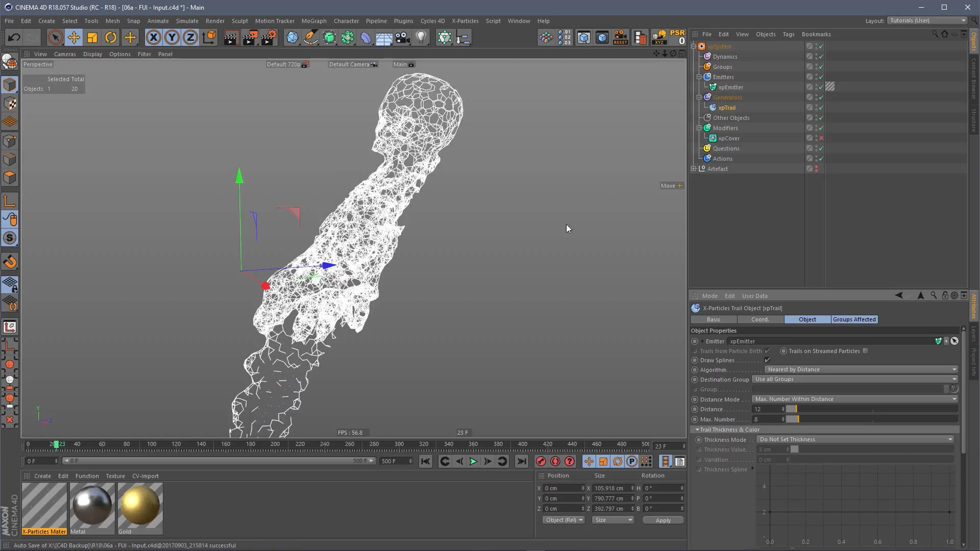Viewport: 980px width, 551px height.
Task: Select the Move tool in top toolbar
Action: coord(73,37)
